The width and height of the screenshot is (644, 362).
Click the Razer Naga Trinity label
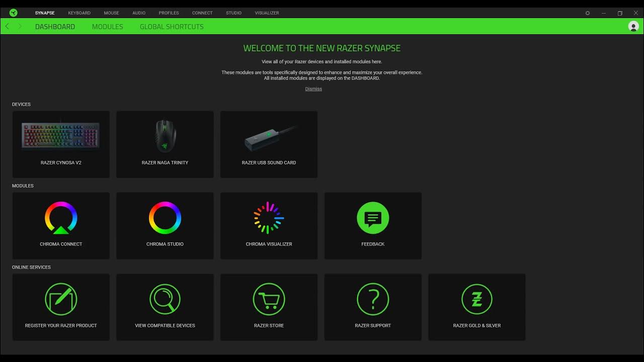pos(165,163)
